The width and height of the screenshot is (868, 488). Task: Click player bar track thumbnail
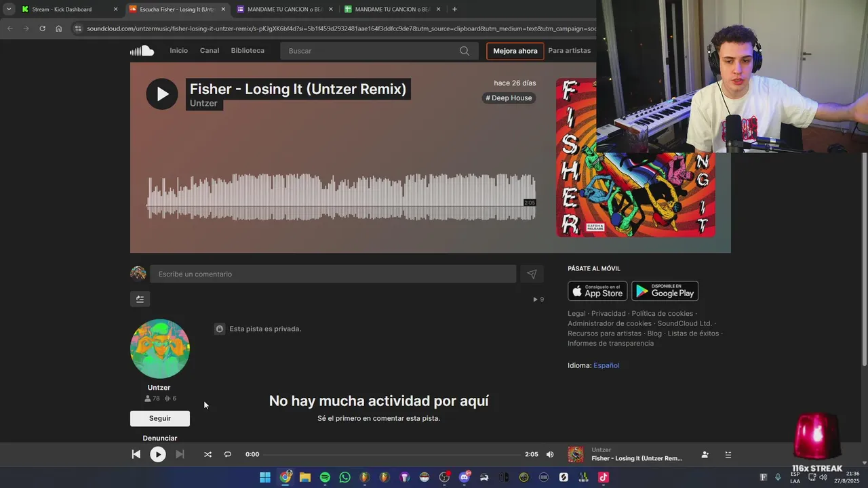point(576,454)
